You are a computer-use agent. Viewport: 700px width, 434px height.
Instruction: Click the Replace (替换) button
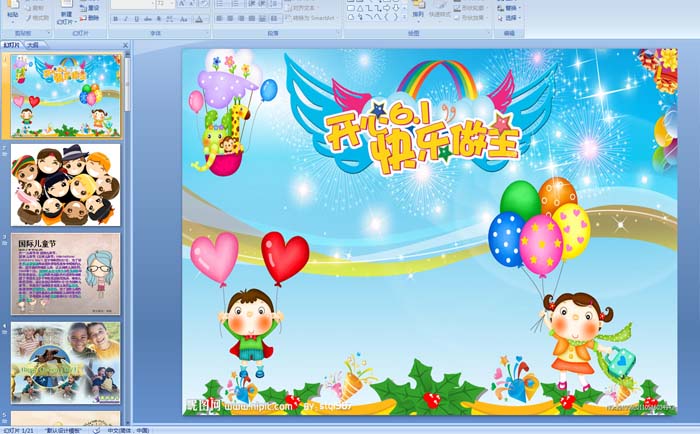pos(509,8)
